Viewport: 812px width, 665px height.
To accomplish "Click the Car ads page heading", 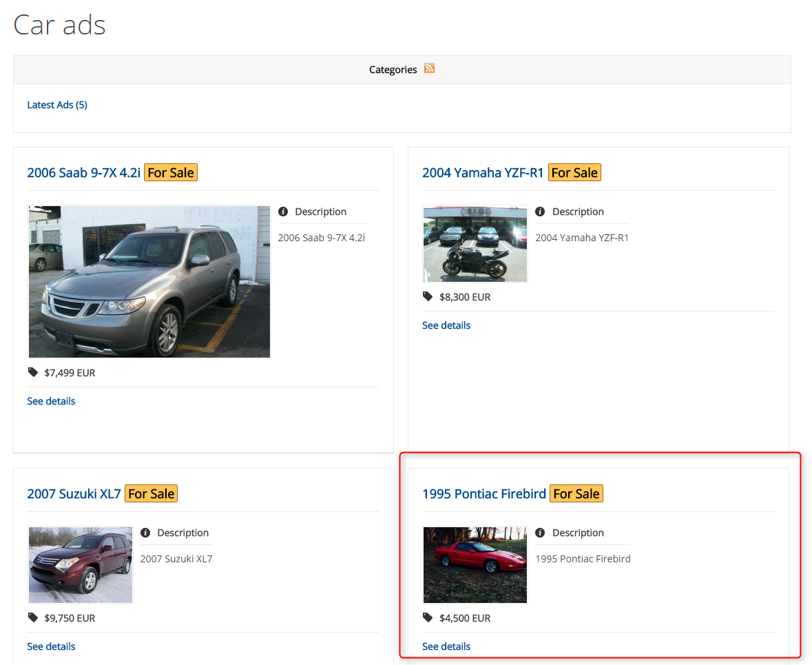I will (59, 24).
